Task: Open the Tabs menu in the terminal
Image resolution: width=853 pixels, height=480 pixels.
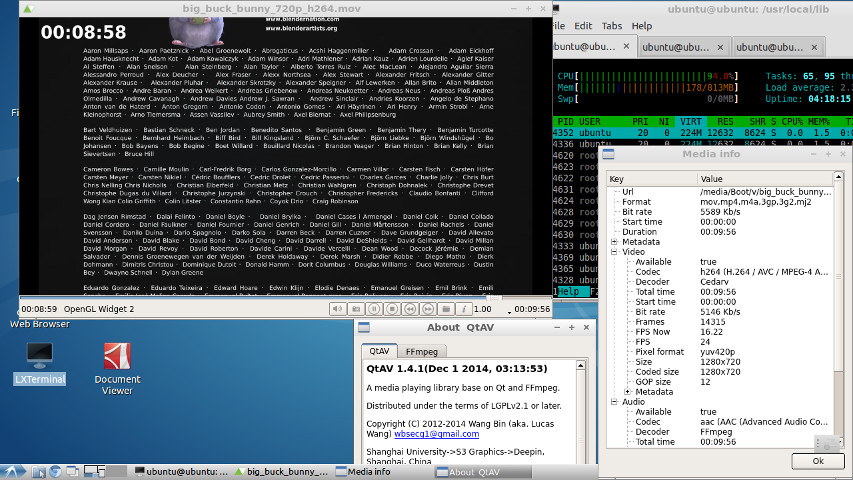Action: click(x=612, y=25)
